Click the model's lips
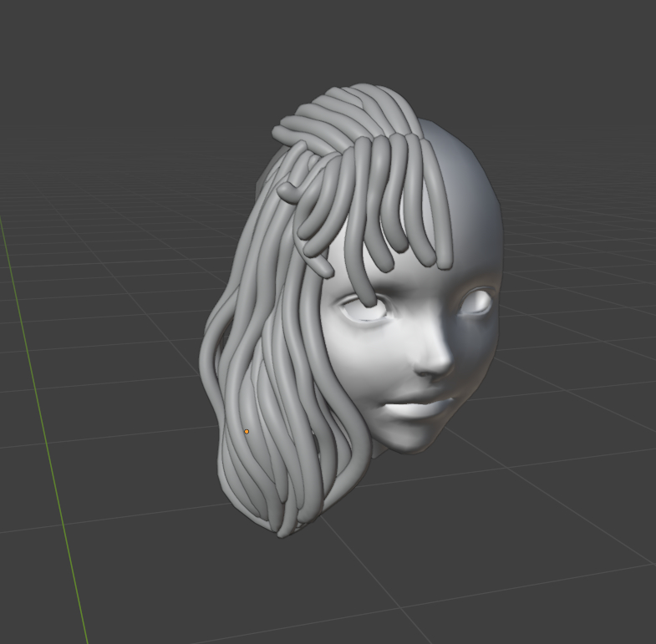This screenshot has width=656, height=644. point(420,406)
